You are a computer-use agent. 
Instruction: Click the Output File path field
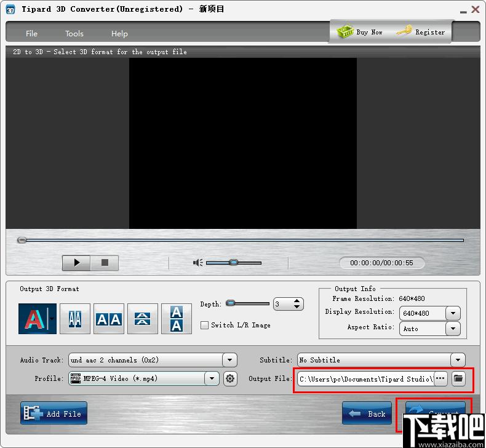366,379
